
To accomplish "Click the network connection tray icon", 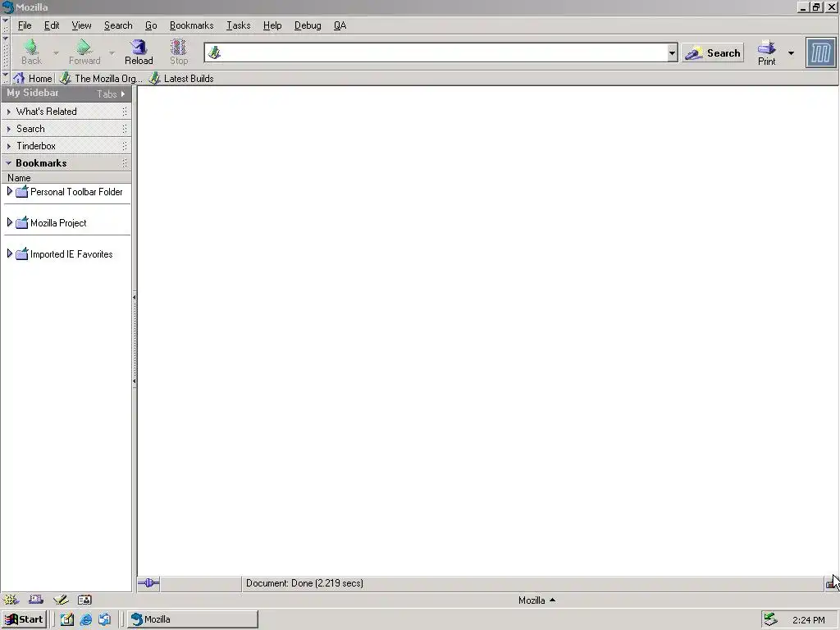I will tap(770, 619).
